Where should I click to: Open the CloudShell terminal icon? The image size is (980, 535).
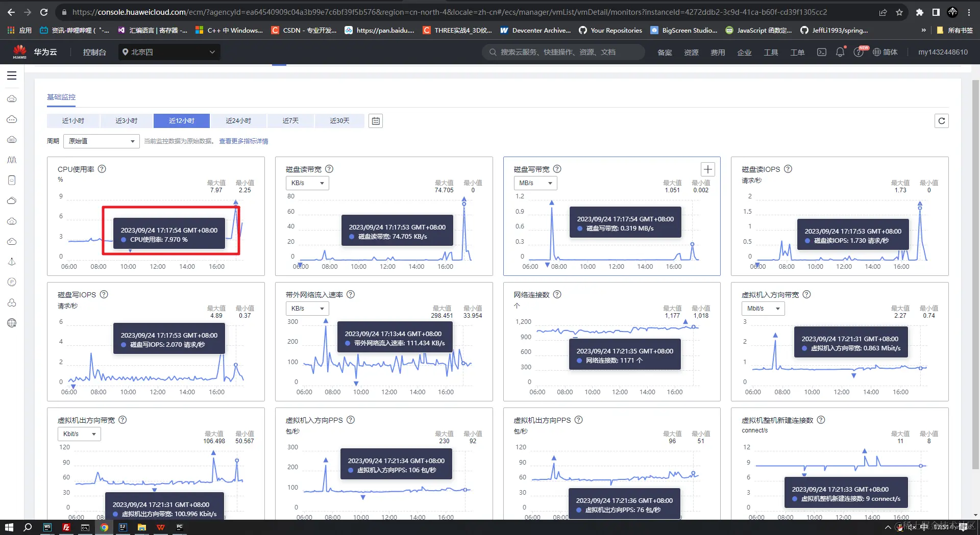click(822, 52)
